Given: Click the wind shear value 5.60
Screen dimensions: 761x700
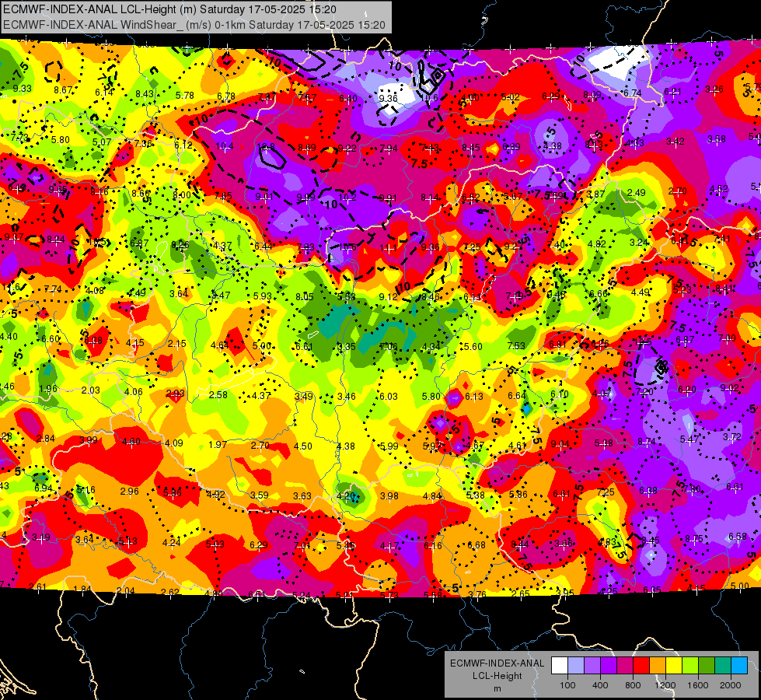Looking at the screenshot, I should (473, 346).
